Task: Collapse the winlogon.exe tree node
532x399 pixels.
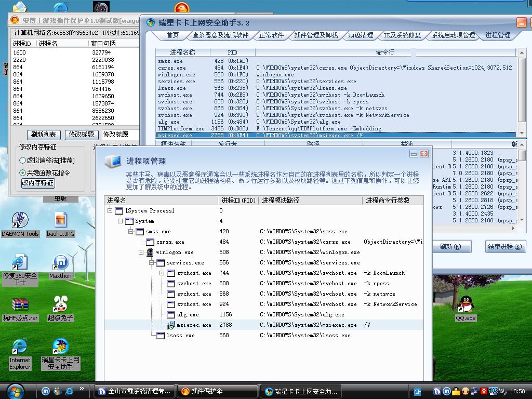Action: (x=141, y=252)
